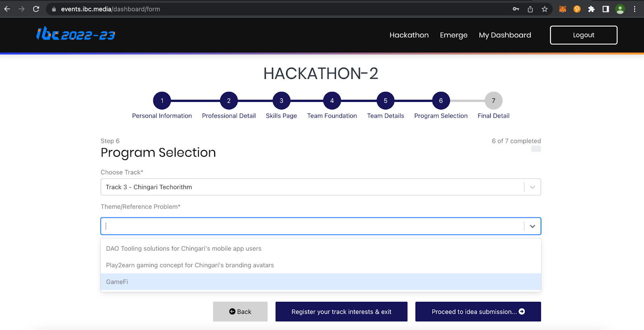Open the saved password key icon
The height and width of the screenshot is (330, 644).
point(516,9)
